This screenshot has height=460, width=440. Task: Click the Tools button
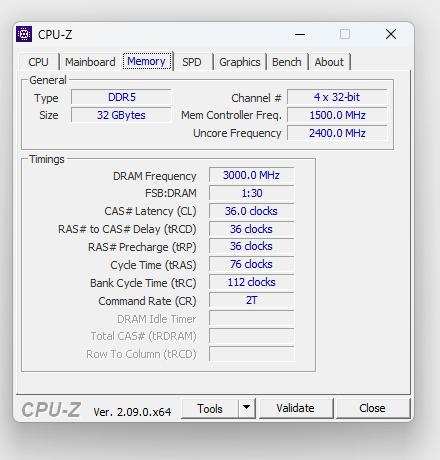[210, 408]
